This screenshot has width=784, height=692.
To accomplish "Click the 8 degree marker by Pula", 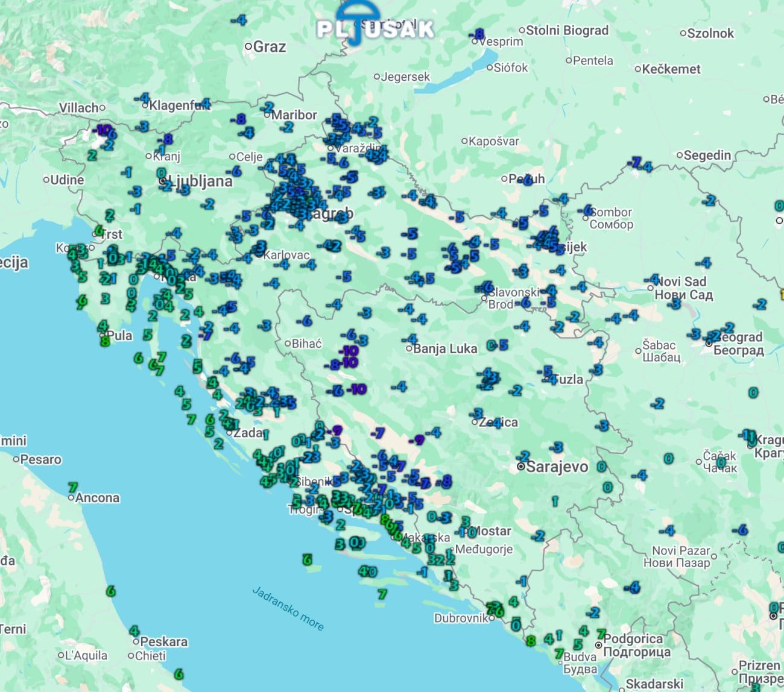I will [x=105, y=341].
